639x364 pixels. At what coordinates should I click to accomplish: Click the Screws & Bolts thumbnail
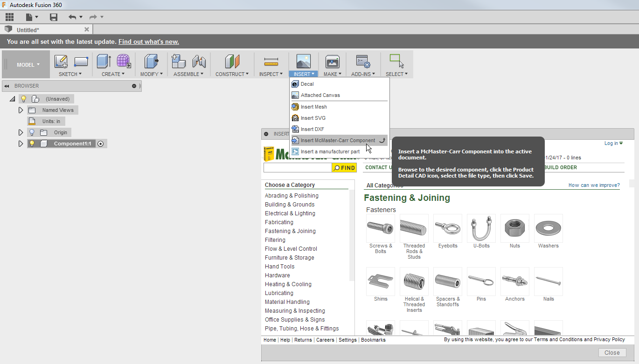tap(381, 228)
